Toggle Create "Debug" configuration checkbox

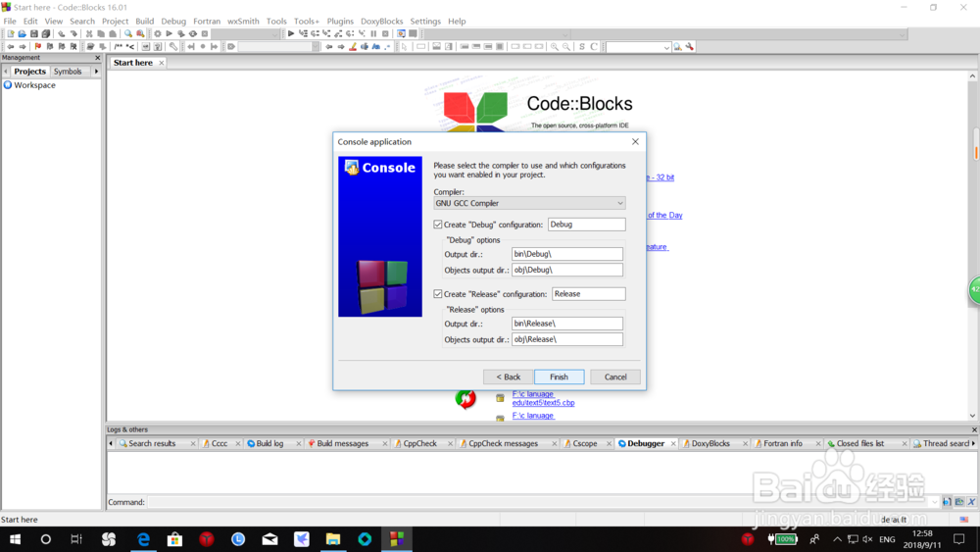(437, 225)
